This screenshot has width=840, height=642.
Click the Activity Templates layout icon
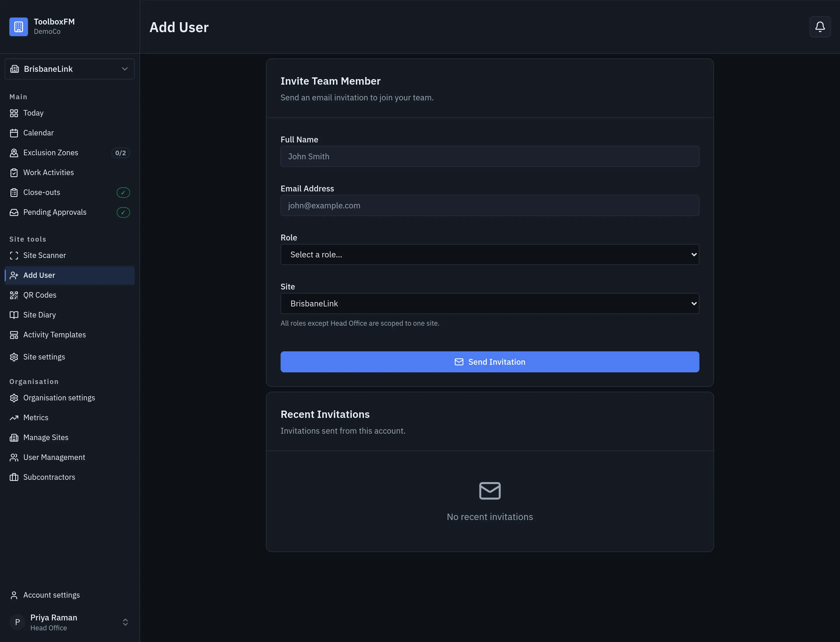coord(14,335)
